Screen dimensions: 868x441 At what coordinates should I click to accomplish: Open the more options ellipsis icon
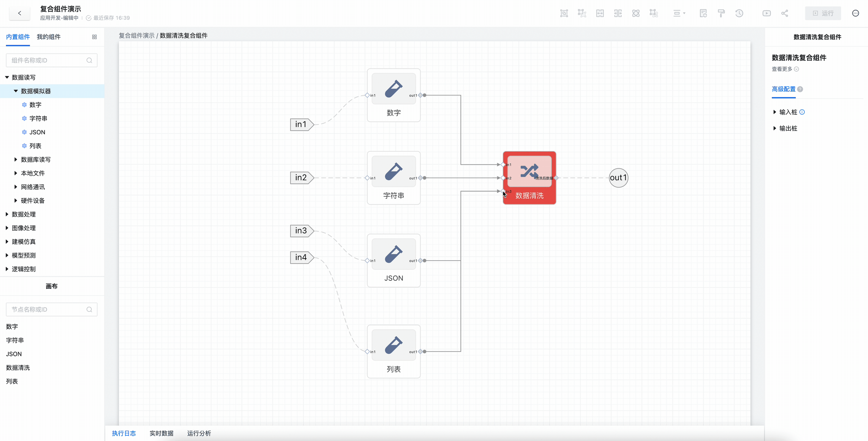pos(855,13)
